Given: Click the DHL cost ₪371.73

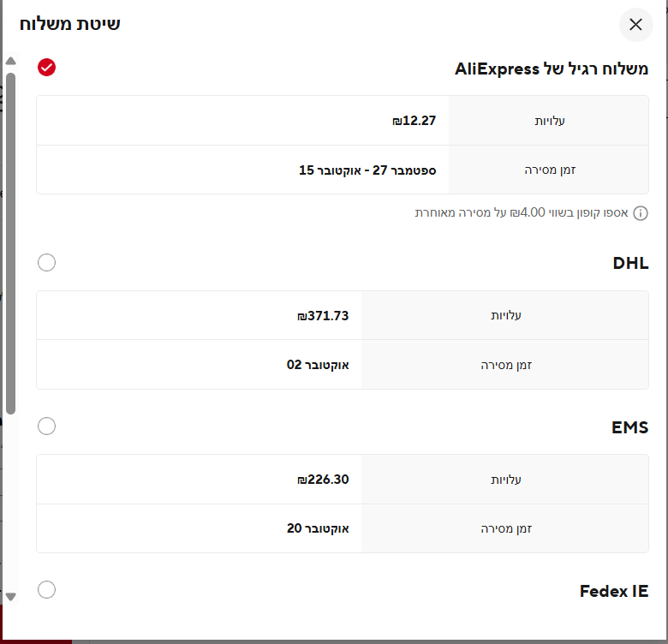Looking at the screenshot, I should (x=323, y=316).
